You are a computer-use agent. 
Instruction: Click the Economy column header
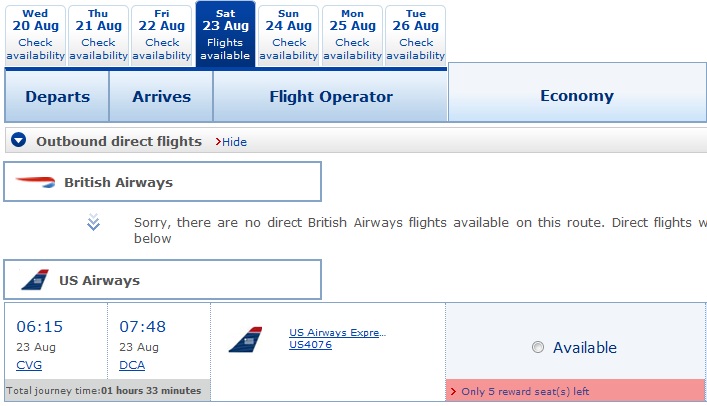click(577, 96)
